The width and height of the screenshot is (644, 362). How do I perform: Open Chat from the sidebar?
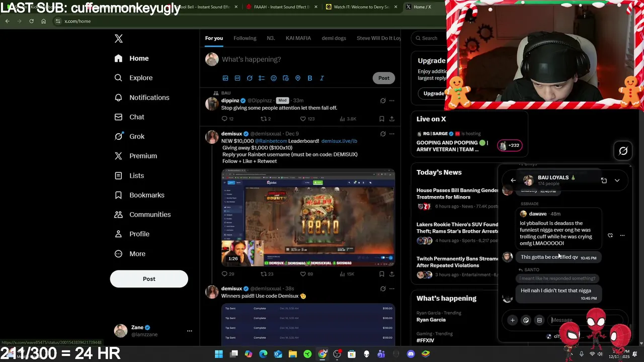129,117
